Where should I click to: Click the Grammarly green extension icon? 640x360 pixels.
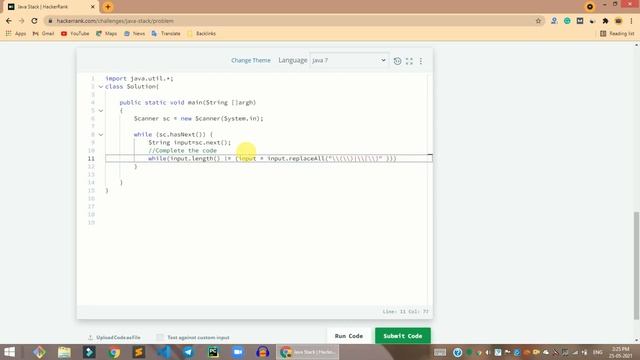click(x=567, y=21)
